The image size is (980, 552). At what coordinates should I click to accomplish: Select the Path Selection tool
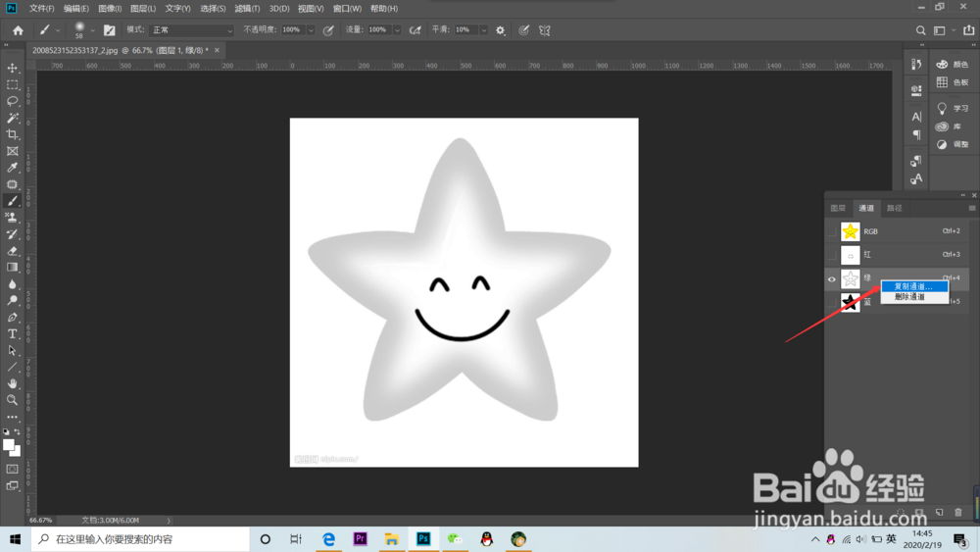12,351
